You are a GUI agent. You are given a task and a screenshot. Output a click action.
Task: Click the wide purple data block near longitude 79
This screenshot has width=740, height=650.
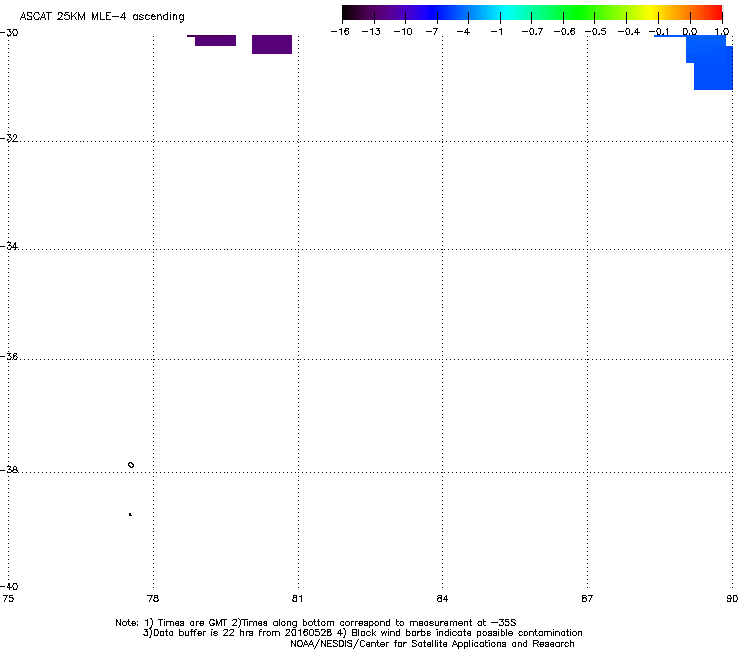(x=215, y=41)
